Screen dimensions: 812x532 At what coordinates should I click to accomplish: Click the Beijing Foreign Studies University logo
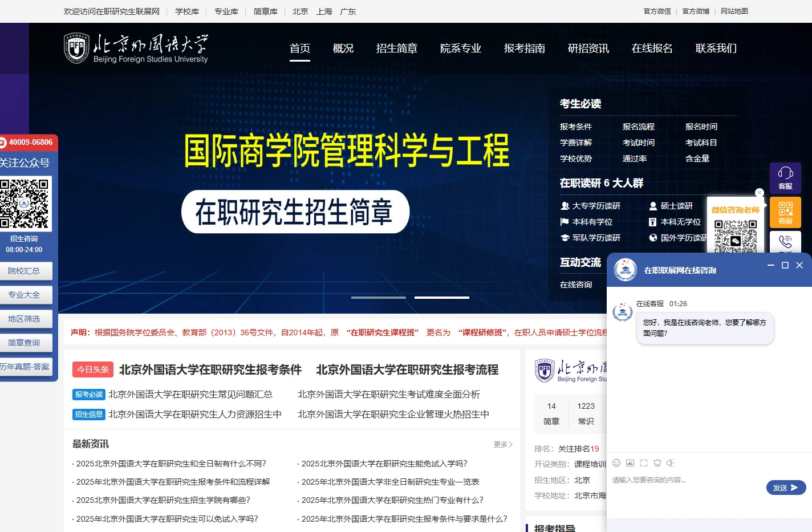coord(136,48)
